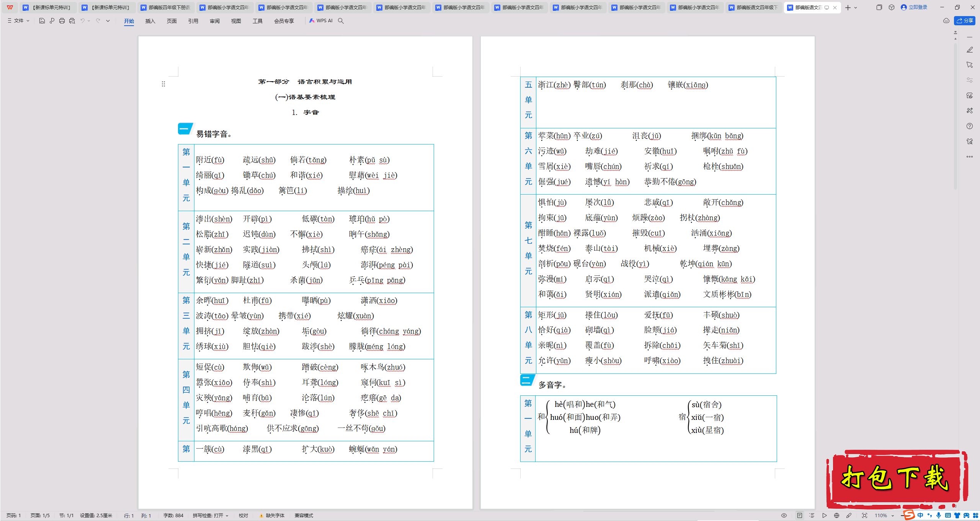Add a new document tab with plus
Viewport: 980px width, 521px height.
coord(848,8)
